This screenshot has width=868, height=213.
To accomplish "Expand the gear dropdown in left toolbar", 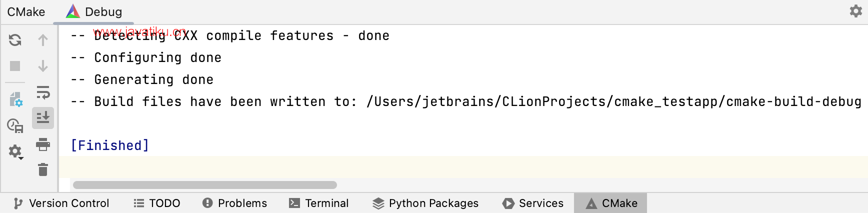I will click(15, 151).
